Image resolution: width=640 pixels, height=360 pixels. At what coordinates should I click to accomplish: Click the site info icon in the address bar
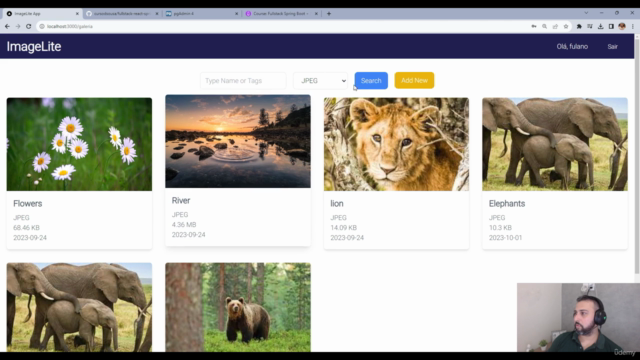click(x=42, y=26)
